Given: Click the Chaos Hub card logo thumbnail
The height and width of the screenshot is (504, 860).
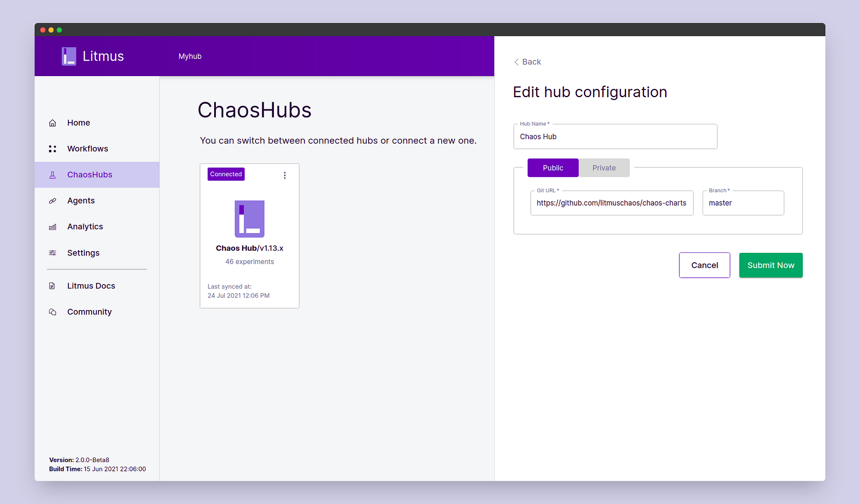Looking at the screenshot, I should tap(249, 219).
